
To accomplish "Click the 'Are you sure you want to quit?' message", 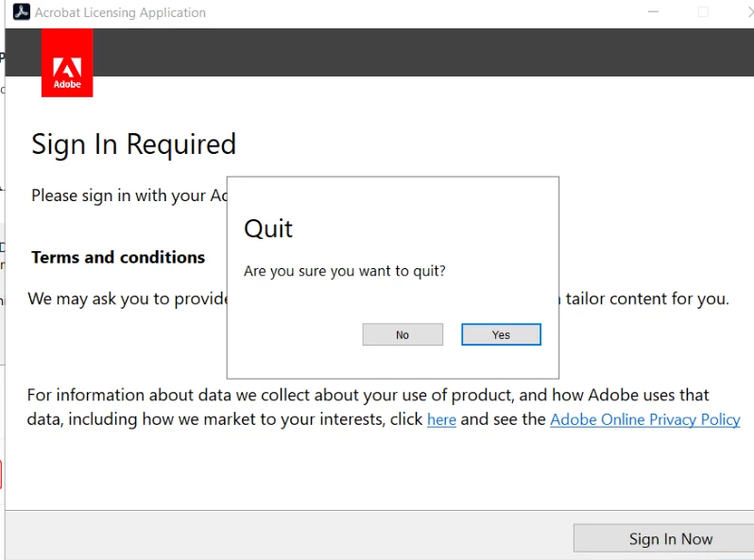I will tap(344, 271).
